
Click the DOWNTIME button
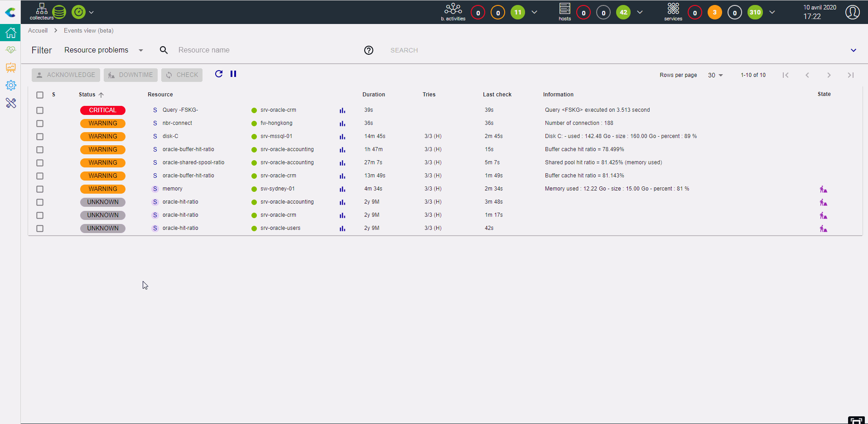click(x=130, y=75)
